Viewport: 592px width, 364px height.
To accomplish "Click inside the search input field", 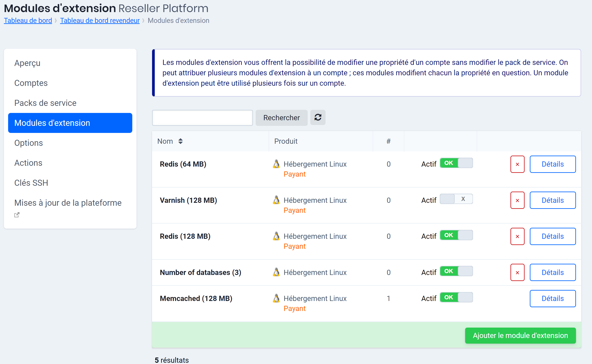I will coord(202,118).
